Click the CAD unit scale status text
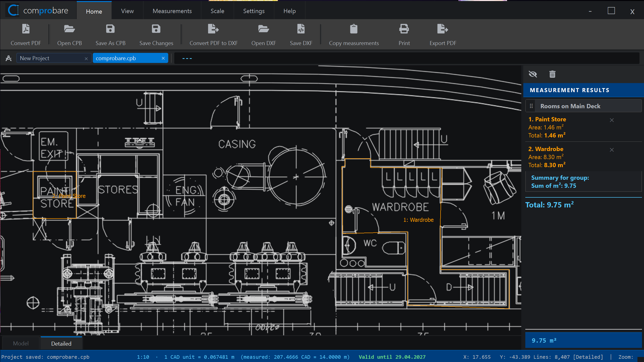 (x=257, y=357)
